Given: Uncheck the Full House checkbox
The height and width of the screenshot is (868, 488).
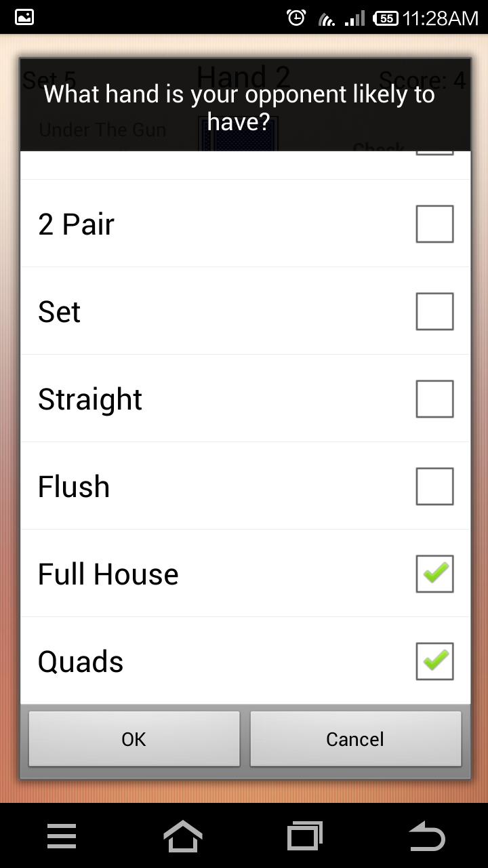Looking at the screenshot, I should 434,574.
